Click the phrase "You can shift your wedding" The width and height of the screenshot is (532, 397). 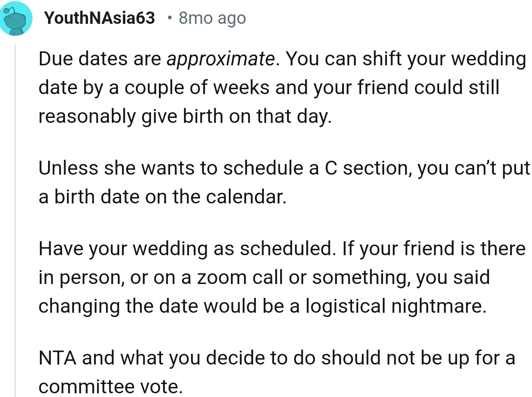405,59
